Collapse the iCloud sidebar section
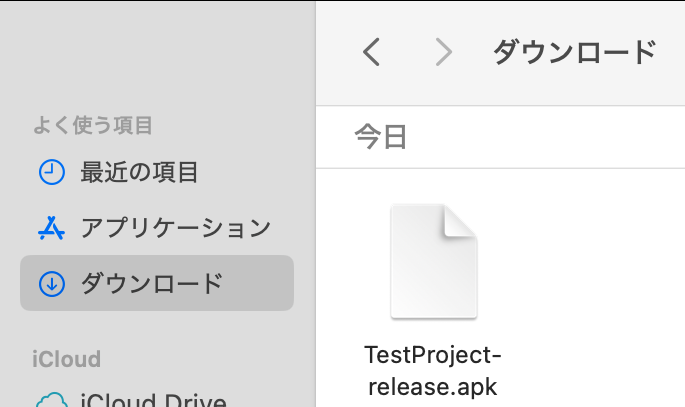Image resolution: width=685 pixels, height=407 pixels. tap(66, 359)
